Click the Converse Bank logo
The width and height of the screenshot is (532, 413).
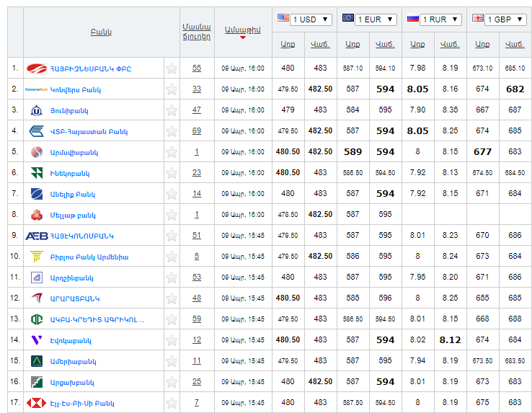click(x=36, y=89)
